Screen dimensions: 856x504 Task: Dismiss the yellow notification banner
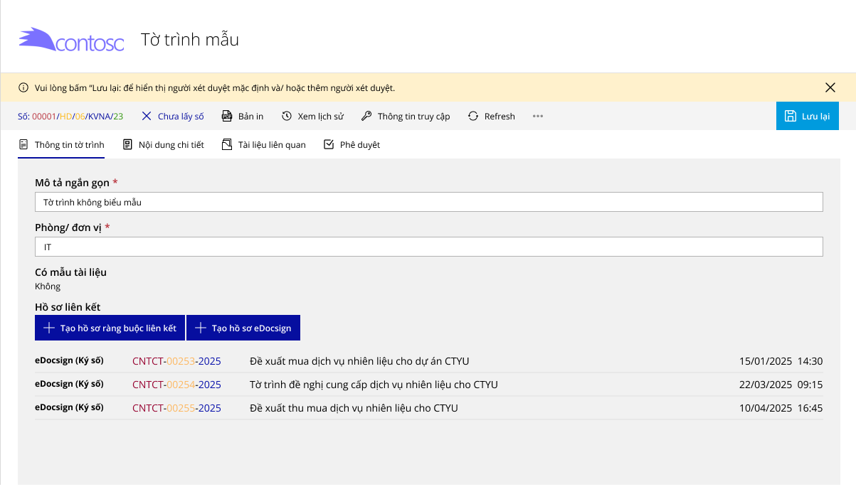click(830, 88)
